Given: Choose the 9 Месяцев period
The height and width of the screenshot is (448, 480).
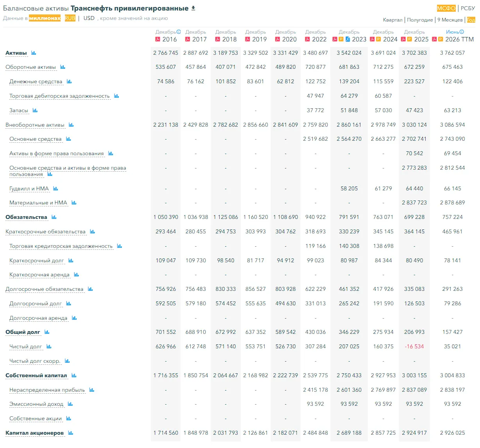Looking at the screenshot, I should click(x=450, y=20).
